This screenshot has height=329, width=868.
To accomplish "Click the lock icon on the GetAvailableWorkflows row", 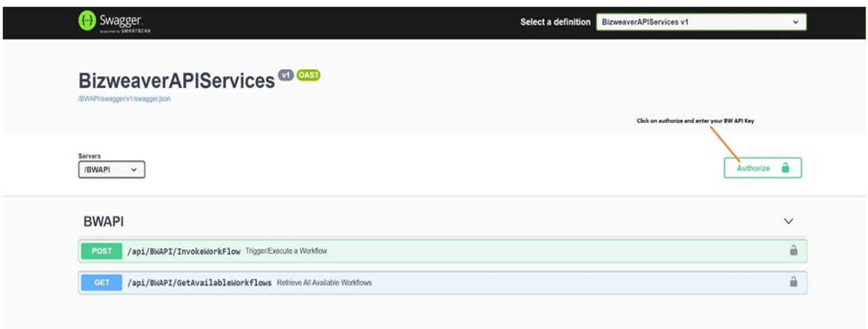I will click(793, 282).
